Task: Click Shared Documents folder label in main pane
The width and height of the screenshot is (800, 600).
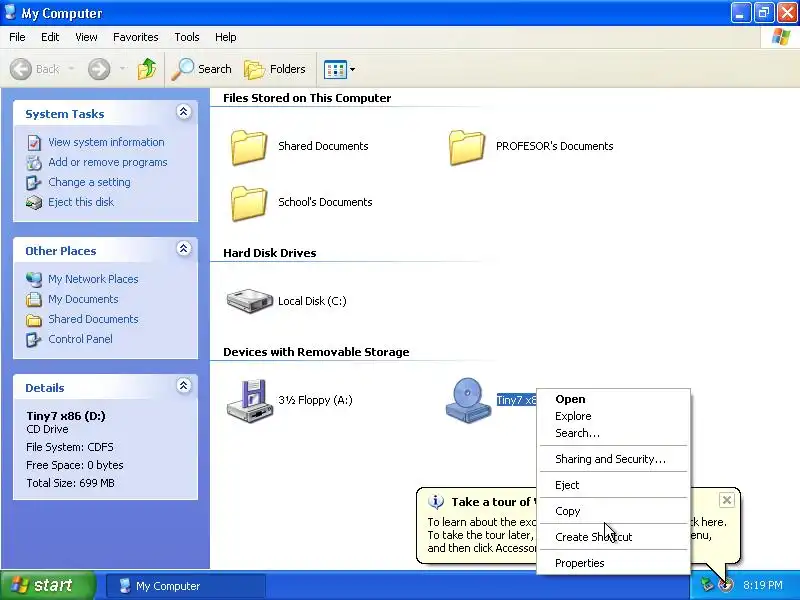Action: tap(323, 146)
